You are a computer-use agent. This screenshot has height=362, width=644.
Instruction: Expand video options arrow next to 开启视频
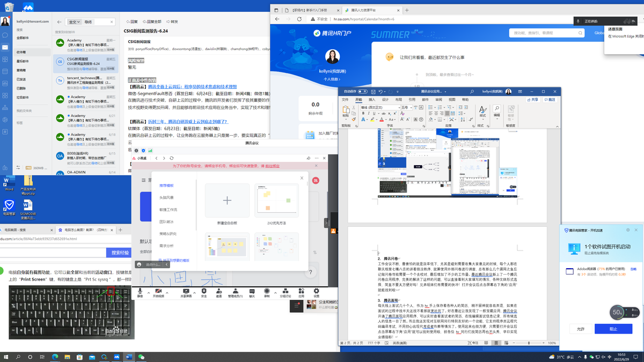[167, 293]
